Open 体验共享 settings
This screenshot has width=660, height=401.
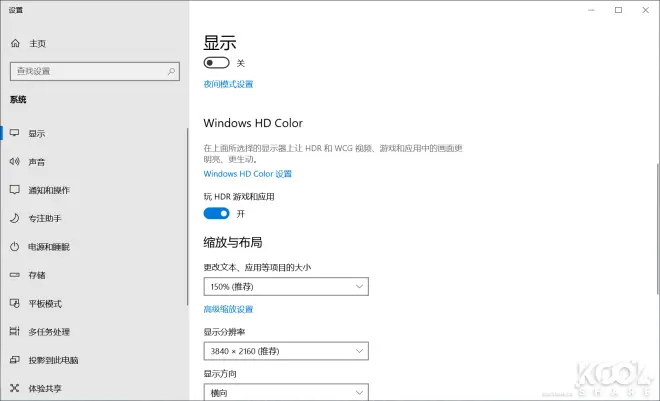point(45,388)
